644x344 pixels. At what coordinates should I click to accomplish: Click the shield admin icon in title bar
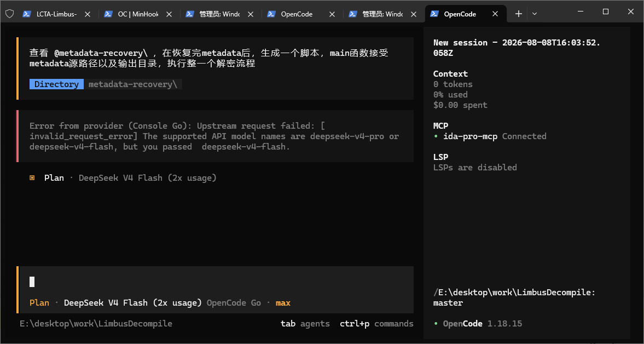(x=9, y=14)
